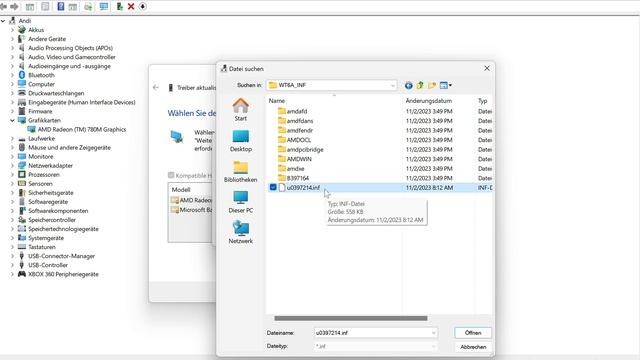Click the Back arrow in Device Manager toolbar
The width and height of the screenshot is (640, 360).
pyautogui.click(x=4, y=7)
